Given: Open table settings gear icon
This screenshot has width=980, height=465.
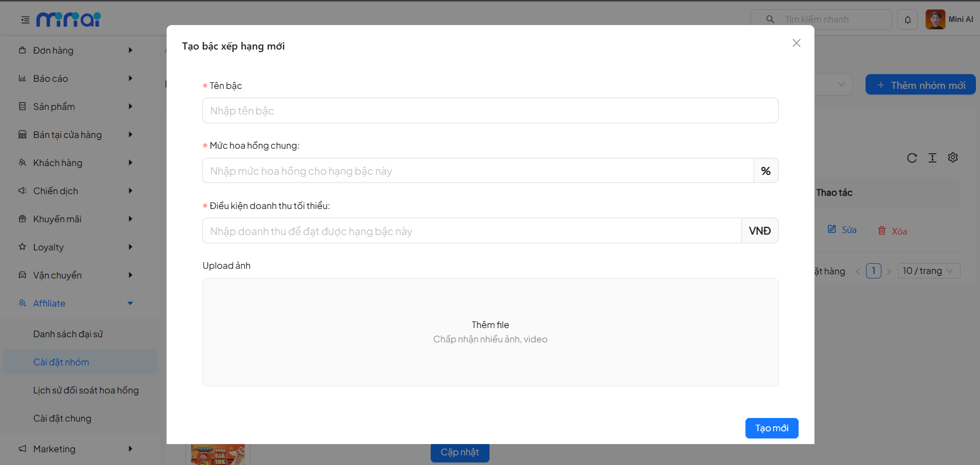Looking at the screenshot, I should (x=953, y=157).
